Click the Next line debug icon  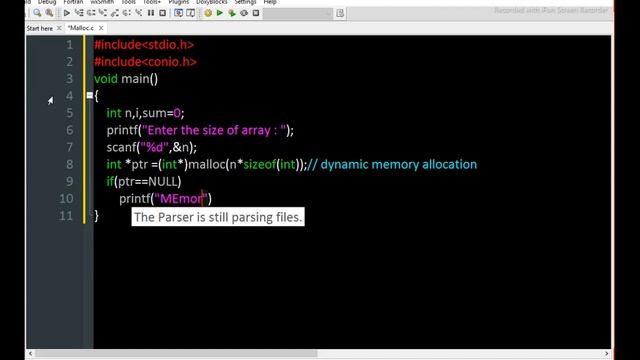[91, 13]
